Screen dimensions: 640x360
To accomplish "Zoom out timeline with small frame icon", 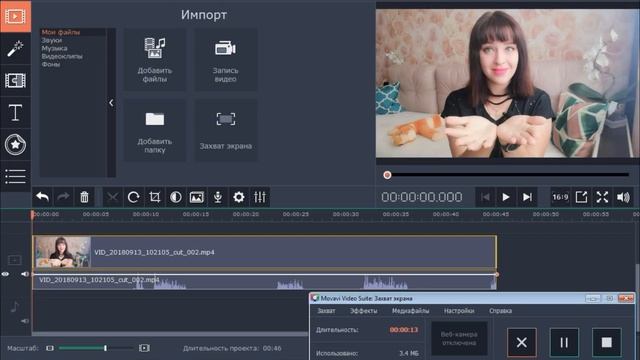I will pyautogui.click(x=50, y=348).
